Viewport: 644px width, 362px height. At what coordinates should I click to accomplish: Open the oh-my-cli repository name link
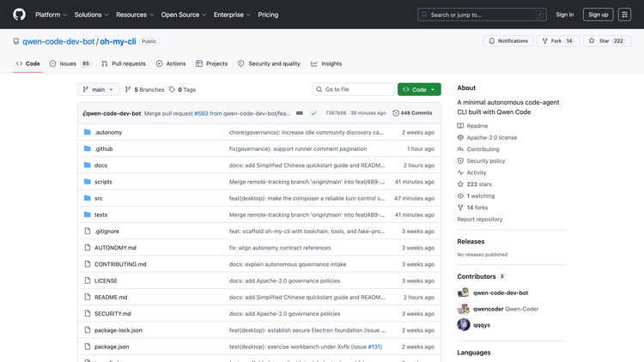pos(118,41)
